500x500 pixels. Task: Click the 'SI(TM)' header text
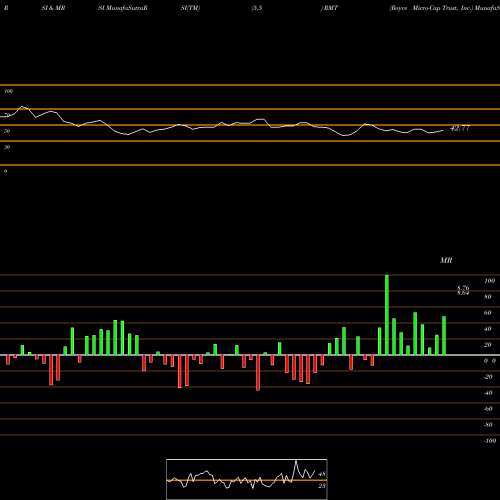point(190,8)
